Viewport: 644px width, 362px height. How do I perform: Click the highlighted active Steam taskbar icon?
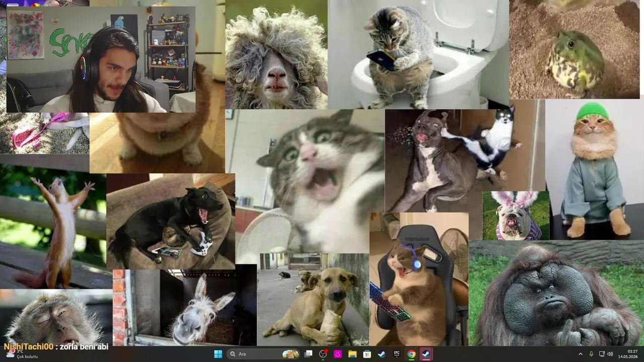point(426,354)
